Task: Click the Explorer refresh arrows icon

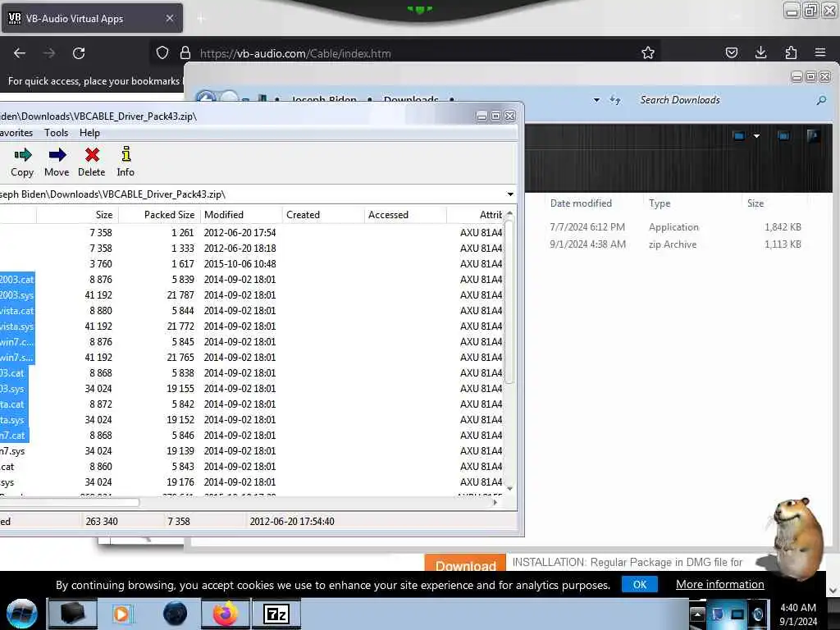Action: click(615, 100)
